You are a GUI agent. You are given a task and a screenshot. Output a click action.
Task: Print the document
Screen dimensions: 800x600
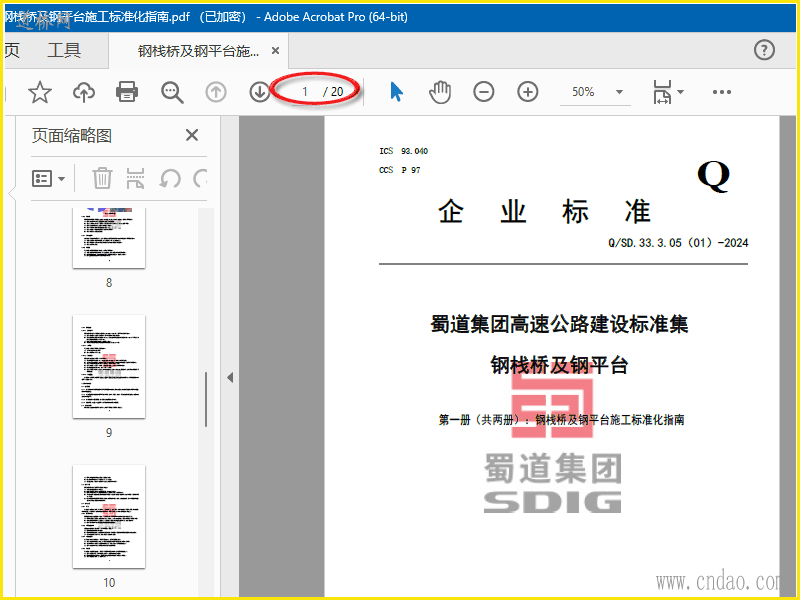click(x=127, y=92)
